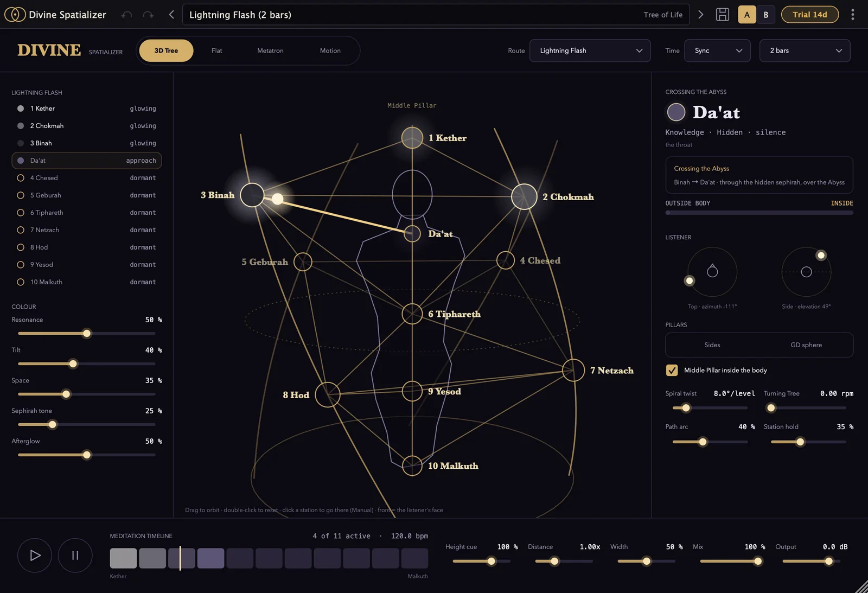
Task: Switch to 3D Tree view tab
Action: pyautogui.click(x=166, y=50)
